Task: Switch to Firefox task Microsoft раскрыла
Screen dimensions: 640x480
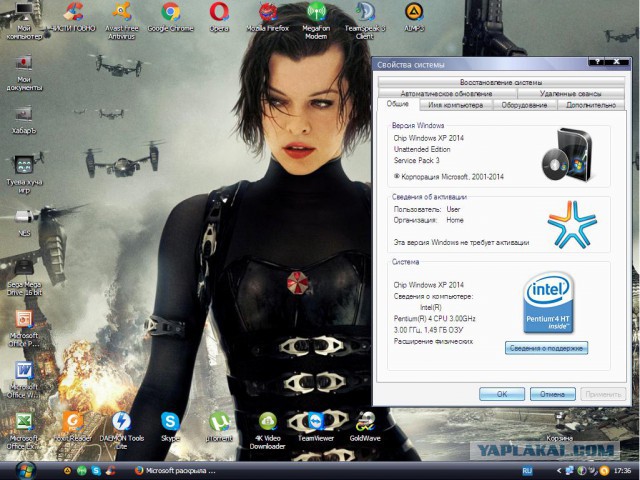Action: [176, 471]
